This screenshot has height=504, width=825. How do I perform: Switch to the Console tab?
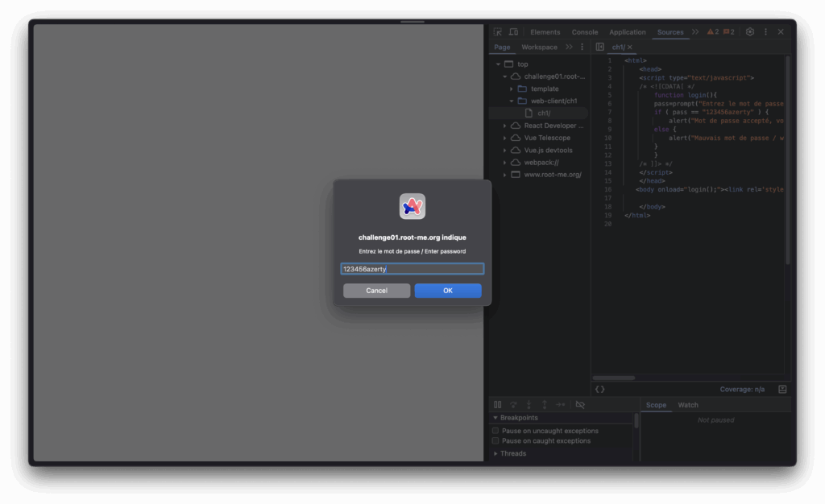click(585, 32)
